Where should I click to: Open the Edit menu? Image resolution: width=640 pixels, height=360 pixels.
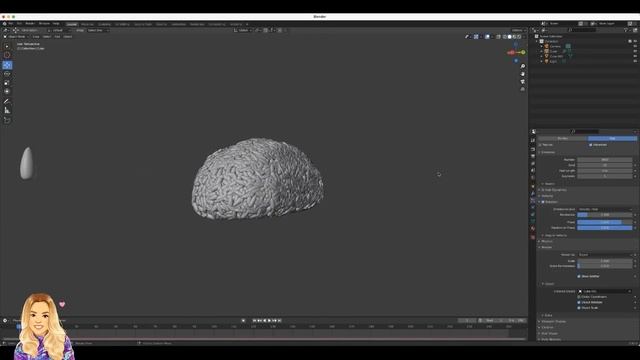click(19, 24)
